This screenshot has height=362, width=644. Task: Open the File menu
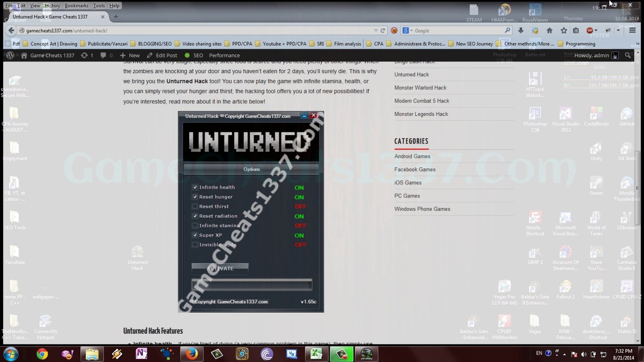pos(9,6)
